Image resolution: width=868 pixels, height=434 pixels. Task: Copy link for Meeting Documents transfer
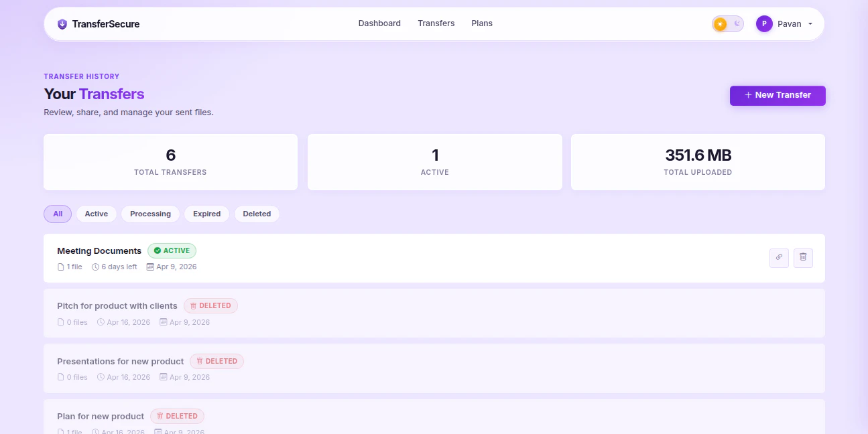[779, 258]
